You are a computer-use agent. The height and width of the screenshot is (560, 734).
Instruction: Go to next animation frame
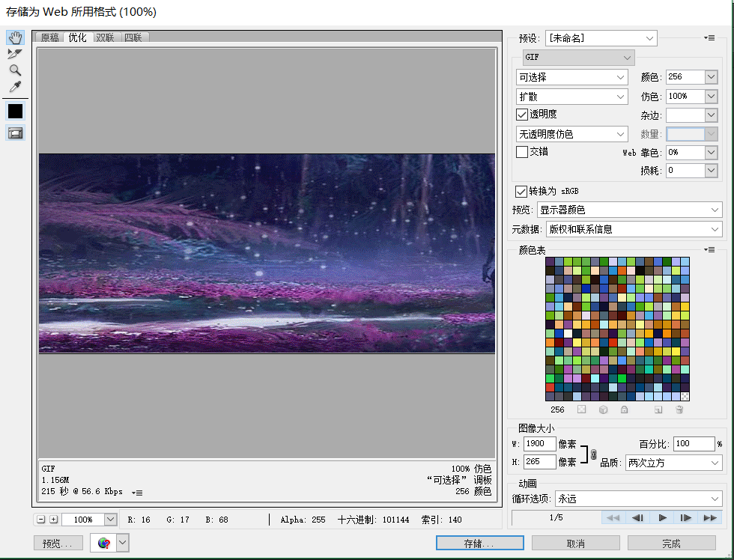coord(686,517)
